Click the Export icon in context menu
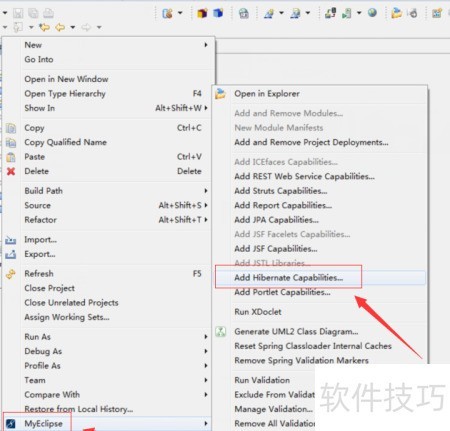Viewport: 450px width, 431px height. (11, 254)
